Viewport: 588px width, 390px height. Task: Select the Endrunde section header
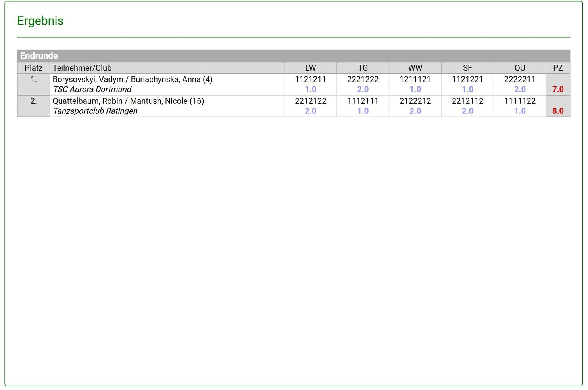point(39,56)
